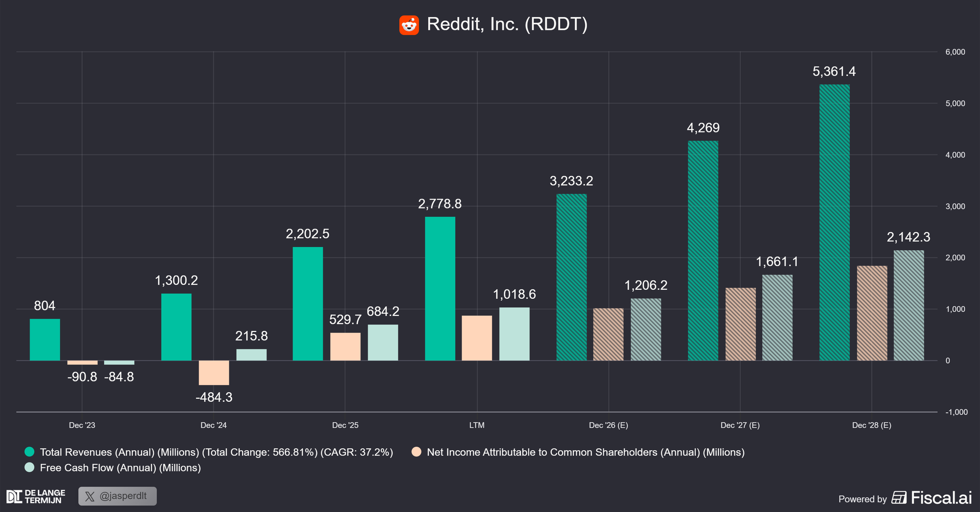Click the -90.8 data label
This screenshot has height=512, width=980.
82,377
